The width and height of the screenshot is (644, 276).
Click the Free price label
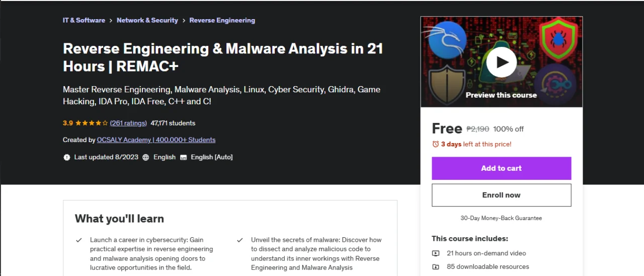447,128
